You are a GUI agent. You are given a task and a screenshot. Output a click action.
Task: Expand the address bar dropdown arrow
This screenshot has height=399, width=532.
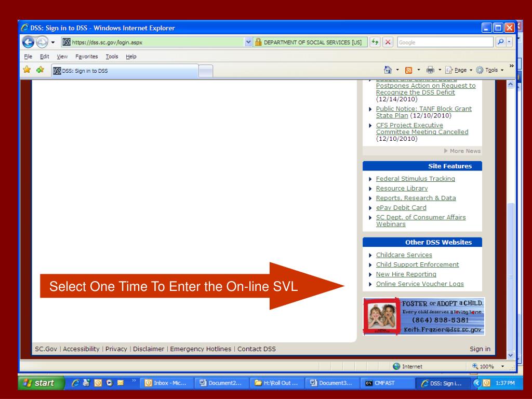pyautogui.click(x=248, y=42)
